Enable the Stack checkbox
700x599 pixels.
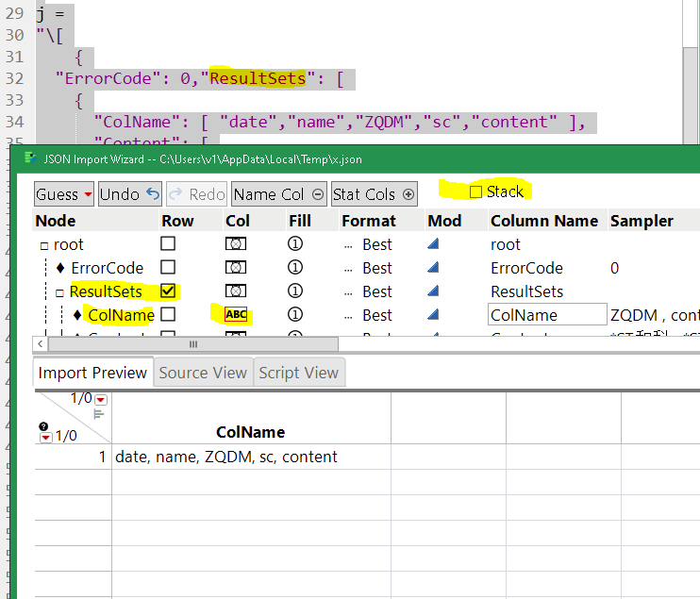pos(475,191)
